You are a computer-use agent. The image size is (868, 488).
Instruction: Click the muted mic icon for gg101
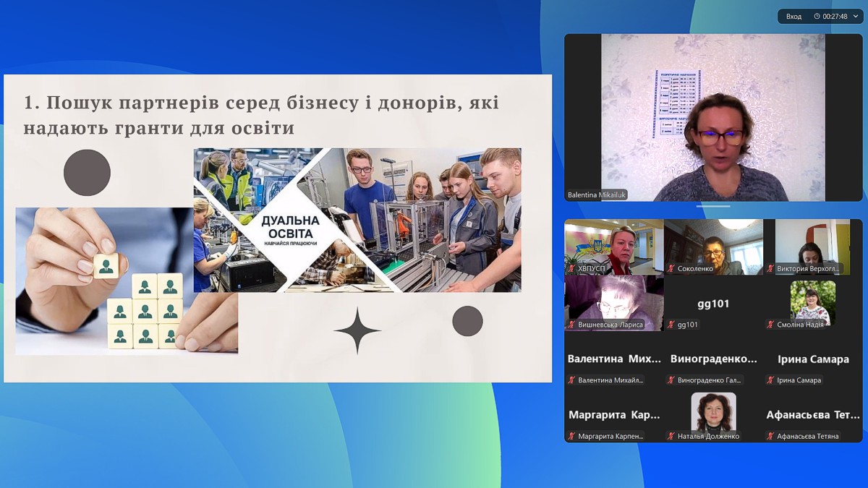pyautogui.click(x=671, y=325)
